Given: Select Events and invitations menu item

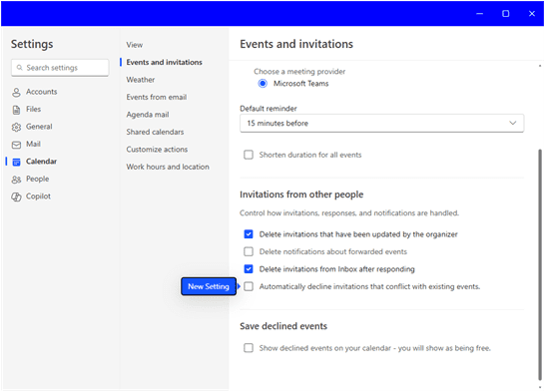Looking at the screenshot, I should (x=164, y=62).
